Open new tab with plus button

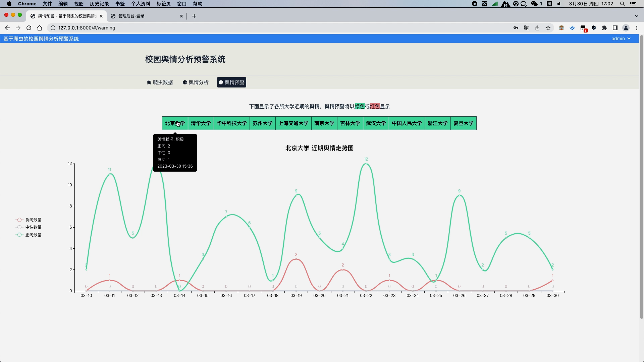tap(194, 16)
